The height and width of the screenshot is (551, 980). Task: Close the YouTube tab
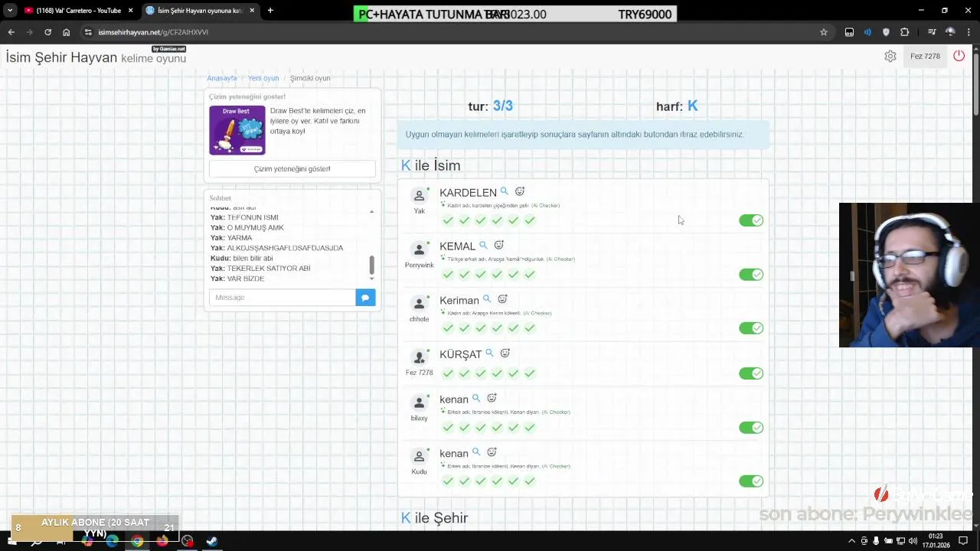pyautogui.click(x=130, y=11)
